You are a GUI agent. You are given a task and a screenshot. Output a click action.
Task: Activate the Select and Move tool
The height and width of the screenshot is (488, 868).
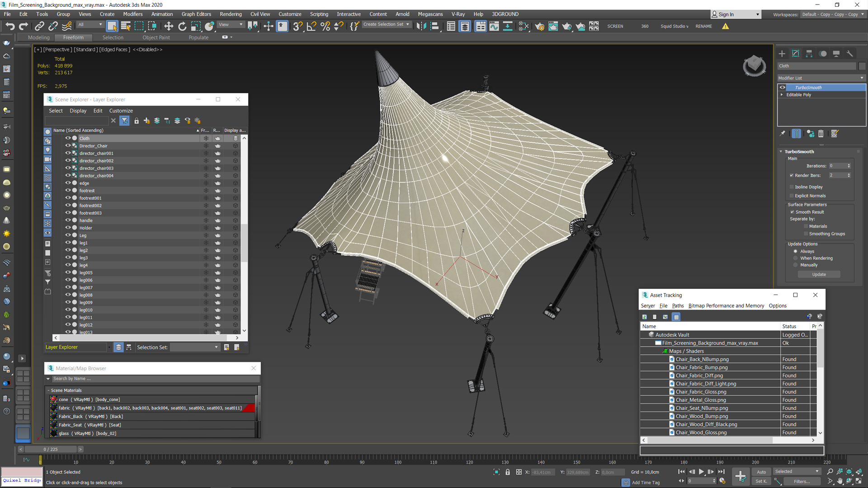click(169, 26)
